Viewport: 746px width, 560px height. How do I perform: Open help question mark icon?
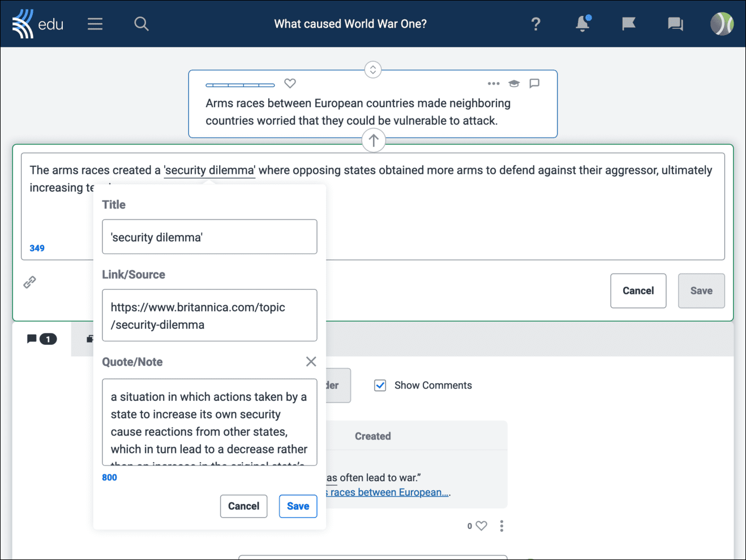pyautogui.click(x=535, y=24)
